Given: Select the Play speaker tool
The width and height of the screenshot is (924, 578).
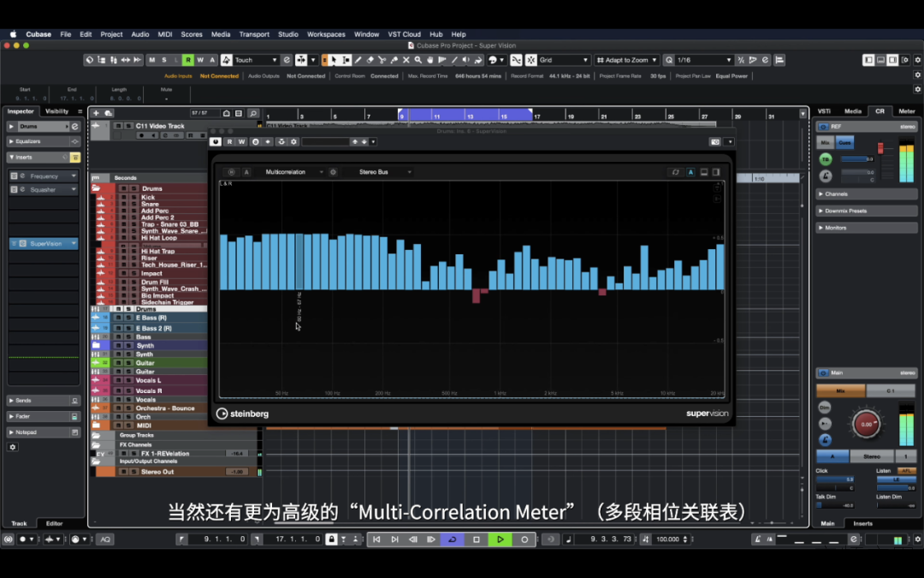Looking at the screenshot, I should point(466,60).
